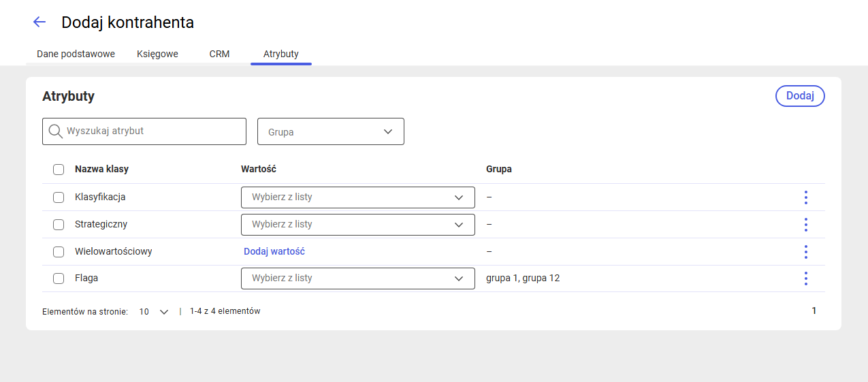Click the Dodaj wartość link
The height and width of the screenshot is (382, 868).
tap(274, 251)
